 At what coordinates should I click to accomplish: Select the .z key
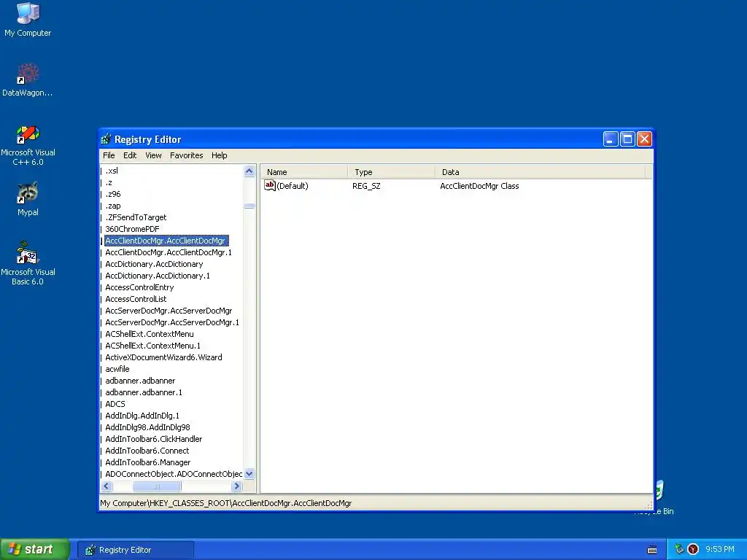point(109,182)
